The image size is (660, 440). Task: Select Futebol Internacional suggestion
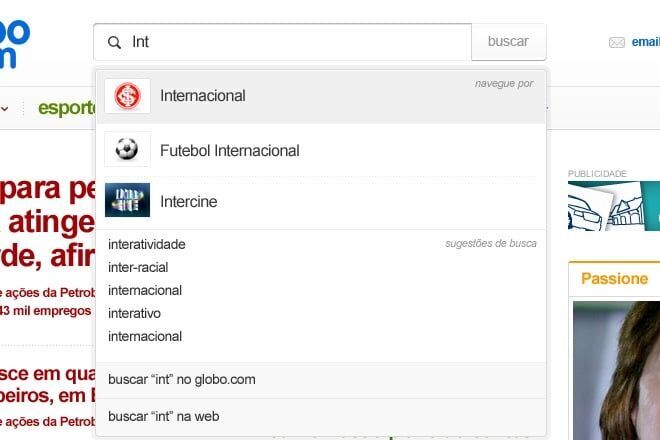pos(321,150)
